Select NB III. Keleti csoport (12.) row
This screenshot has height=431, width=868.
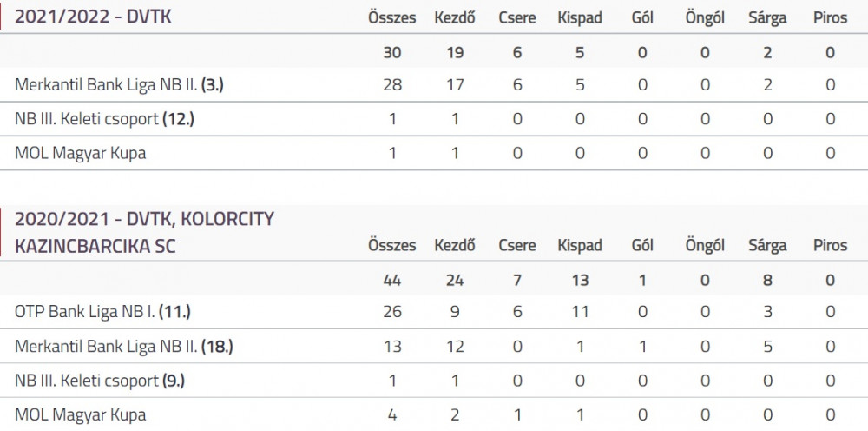[x=434, y=119]
